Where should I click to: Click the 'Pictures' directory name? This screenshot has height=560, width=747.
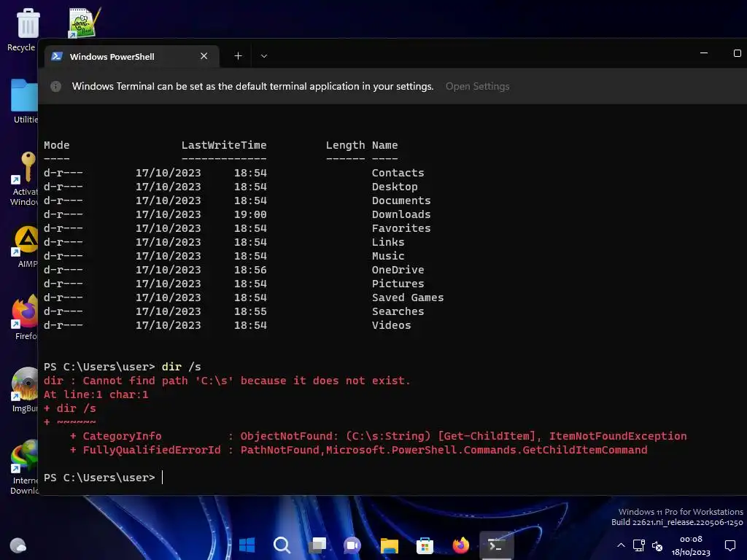(398, 284)
